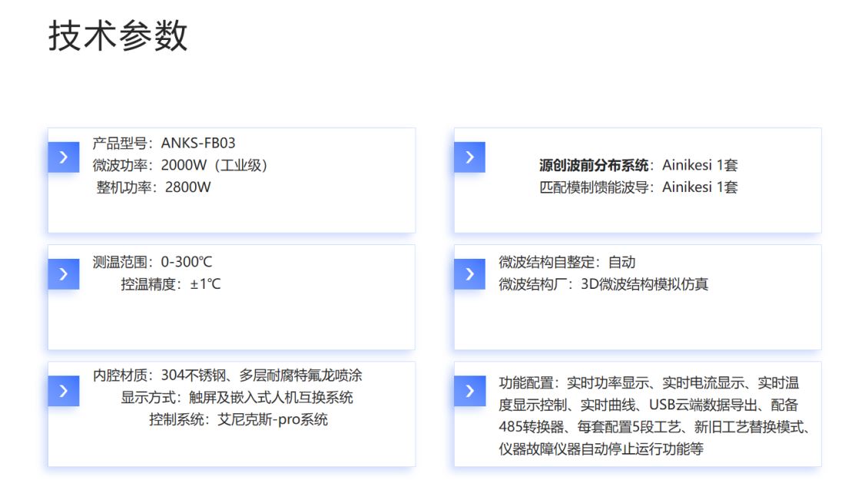Click the line 微波结构厂：3D微波结构模拟仿真
Screen dimensions: 868x487
click(604, 284)
